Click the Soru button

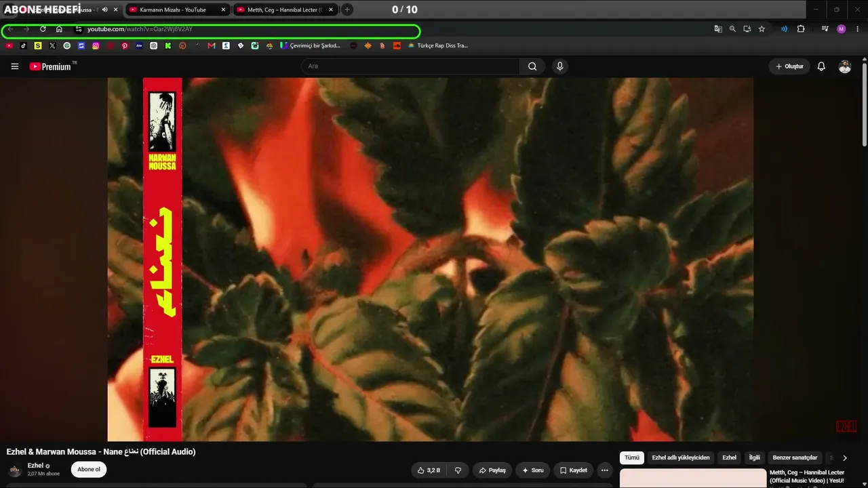pos(533,470)
